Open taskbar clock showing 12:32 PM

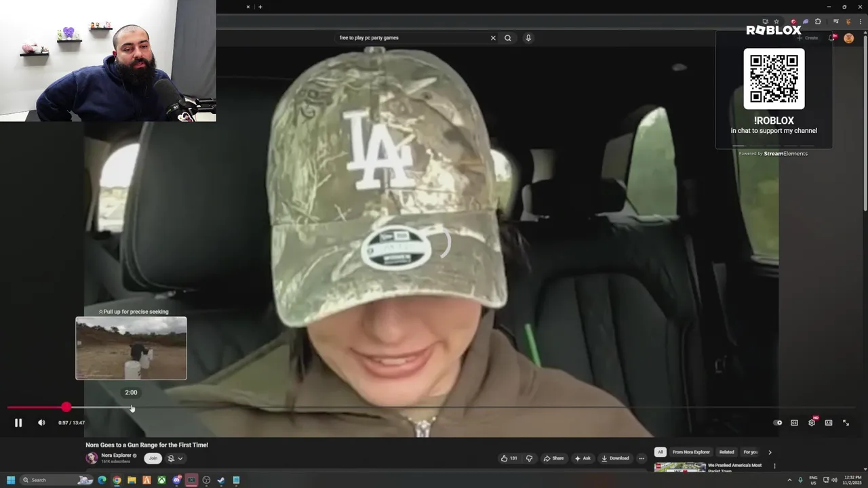tap(852, 480)
